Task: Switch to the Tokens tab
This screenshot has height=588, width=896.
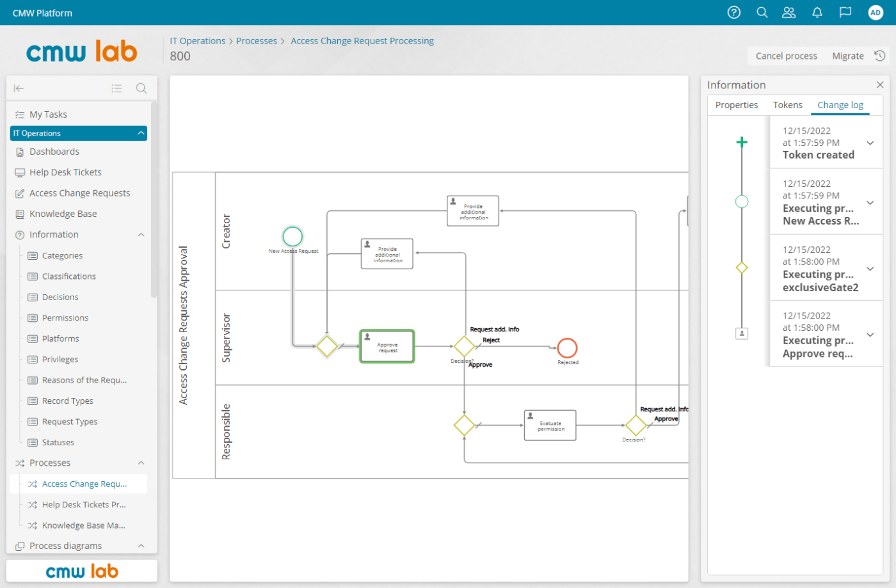Action: (x=787, y=105)
